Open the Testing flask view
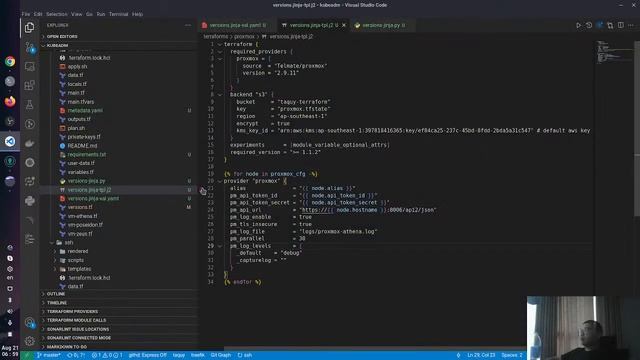Viewport: 640px width, 360px height. pos(29,105)
